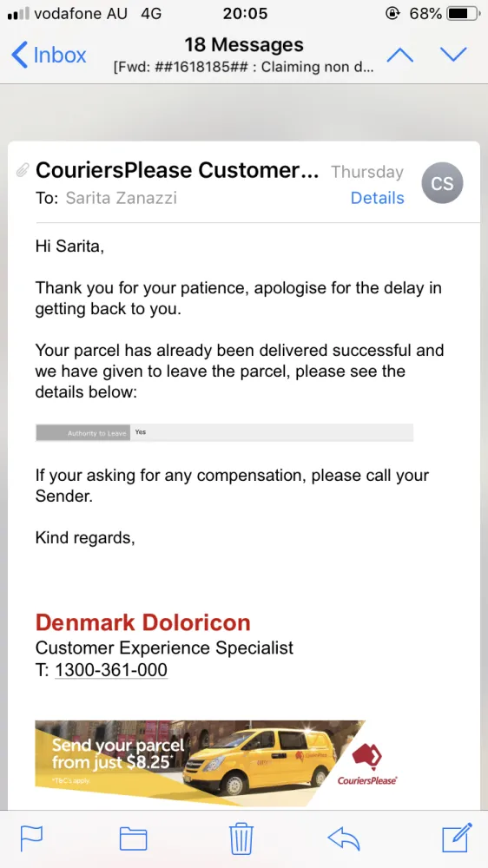Go to next message with down arrow

coord(453,55)
